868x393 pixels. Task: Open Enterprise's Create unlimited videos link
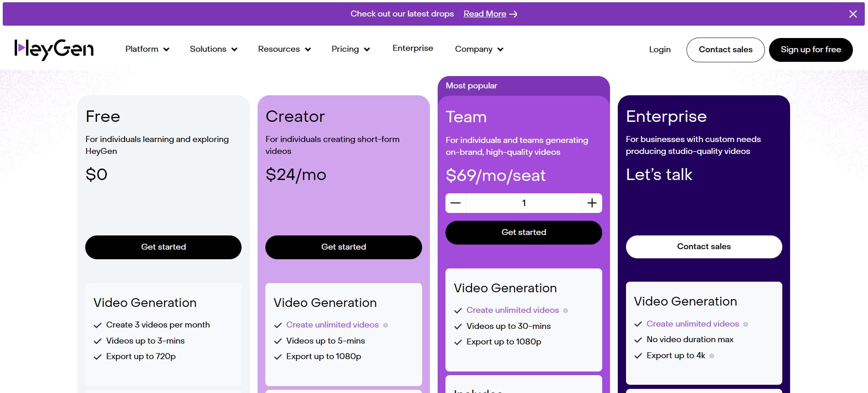coord(692,324)
